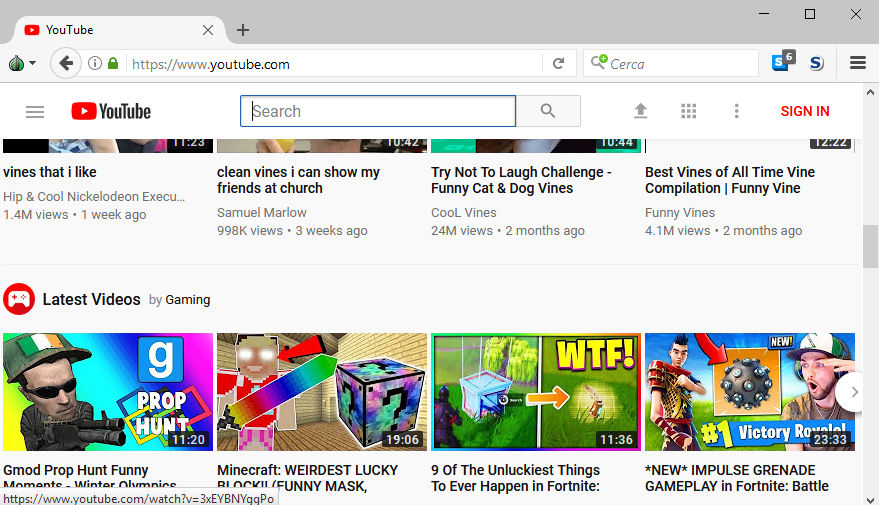Screen dimensions: 879x505
Task: Click the next arrow on Latest Videos row
Action: 852,392
